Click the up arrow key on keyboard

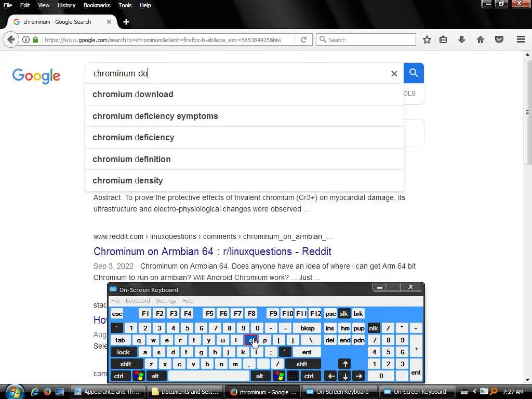click(x=345, y=364)
